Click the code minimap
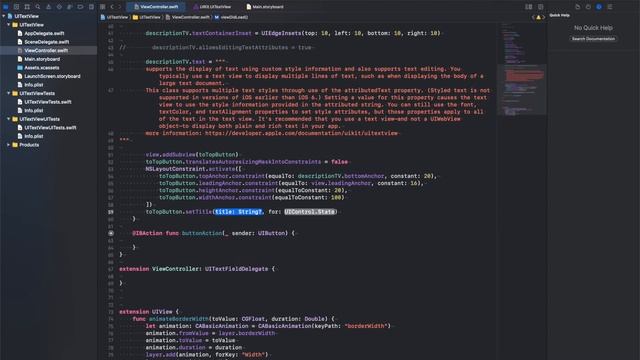 click(522, 69)
